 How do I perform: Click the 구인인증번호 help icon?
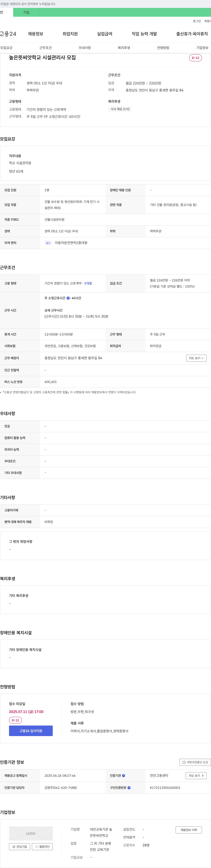tap(129, 788)
